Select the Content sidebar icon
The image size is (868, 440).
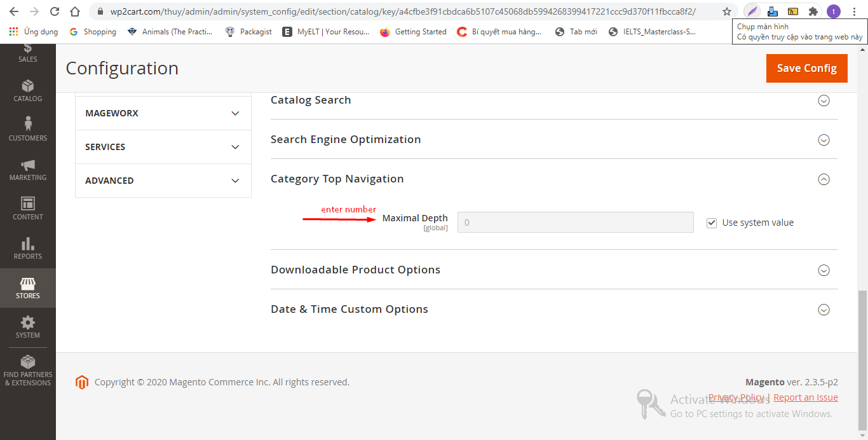tap(27, 204)
